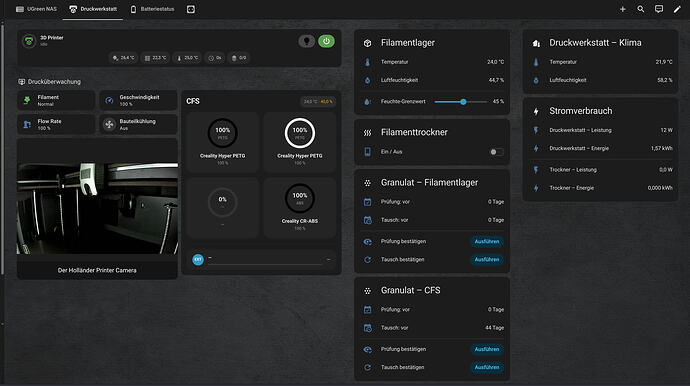Viewport: 690px width, 386px height.
Task: Adjust the Feuchte-Grenzwert slider handle
Action: (x=463, y=102)
